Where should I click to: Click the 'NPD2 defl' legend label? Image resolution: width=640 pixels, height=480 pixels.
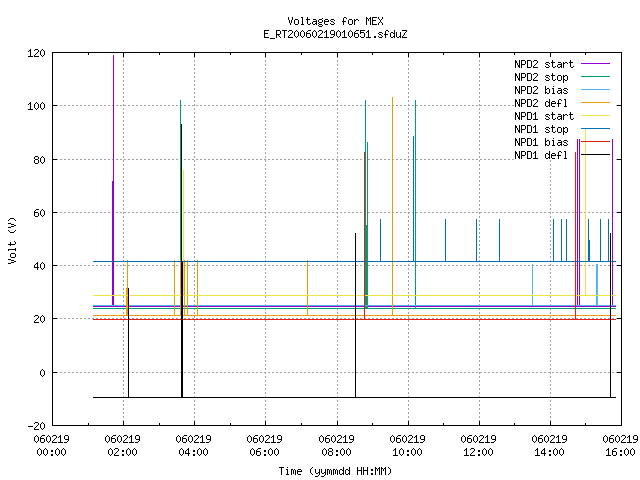(x=541, y=103)
